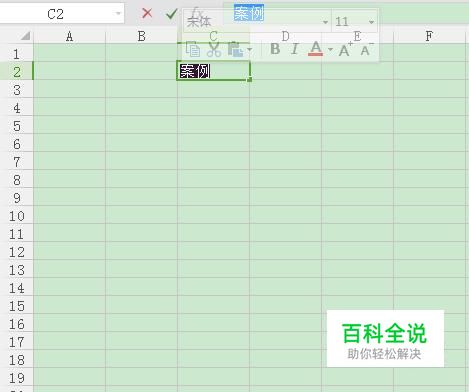
Task: Select row 2 header
Action: click(16, 72)
